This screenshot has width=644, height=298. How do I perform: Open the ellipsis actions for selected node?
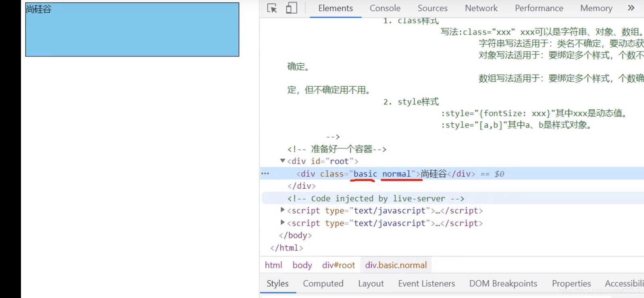click(265, 173)
